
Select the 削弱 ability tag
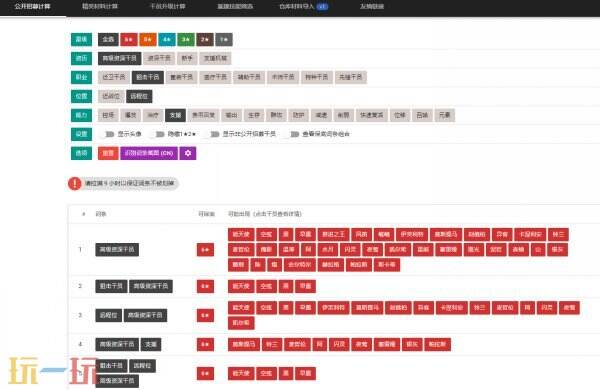click(344, 115)
